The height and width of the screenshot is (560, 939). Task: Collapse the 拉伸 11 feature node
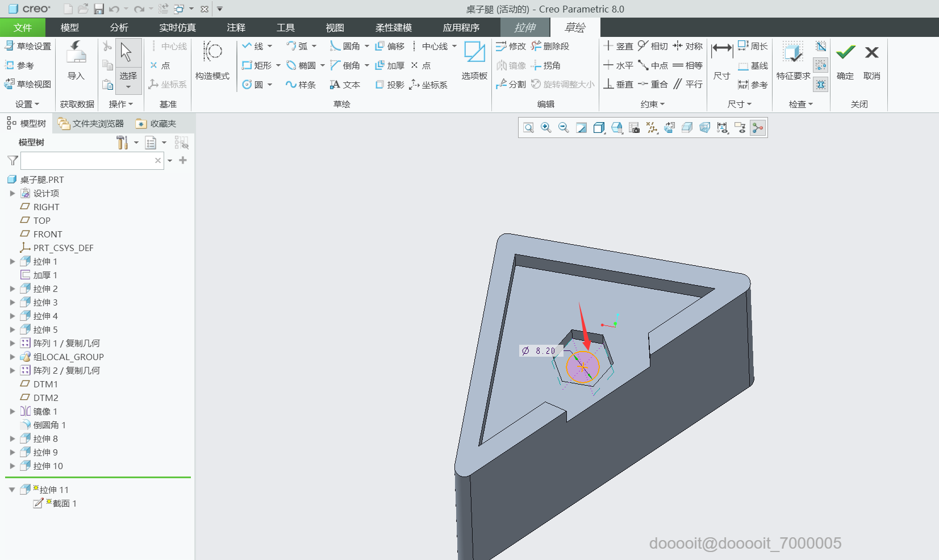(x=12, y=490)
